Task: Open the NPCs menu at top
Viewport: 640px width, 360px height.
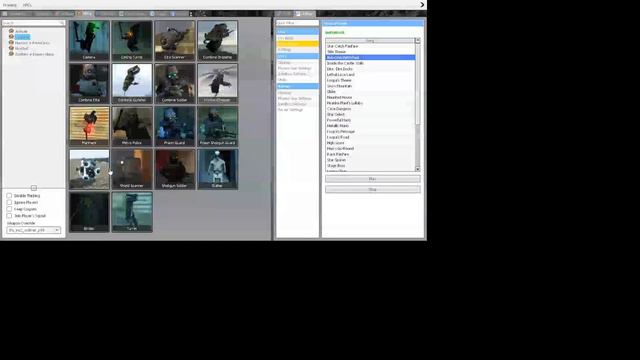Action: (27, 5)
